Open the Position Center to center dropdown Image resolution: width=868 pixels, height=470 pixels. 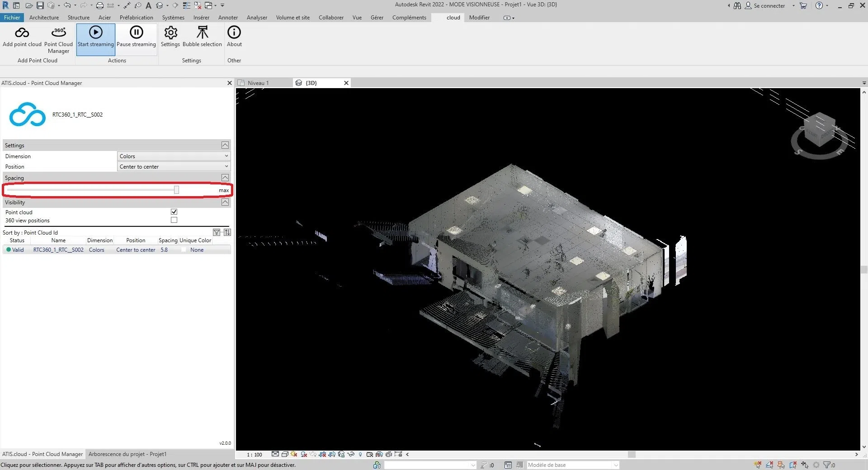(174, 166)
